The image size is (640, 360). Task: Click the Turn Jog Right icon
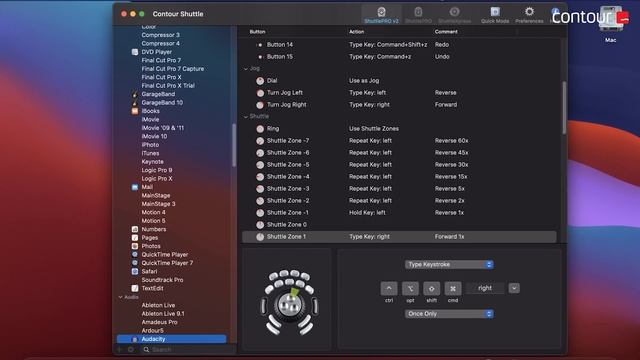[x=260, y=105]
